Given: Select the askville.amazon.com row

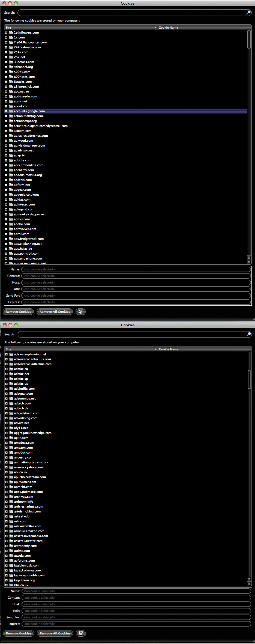Looking at the screenshot, I should click(126, 531).
